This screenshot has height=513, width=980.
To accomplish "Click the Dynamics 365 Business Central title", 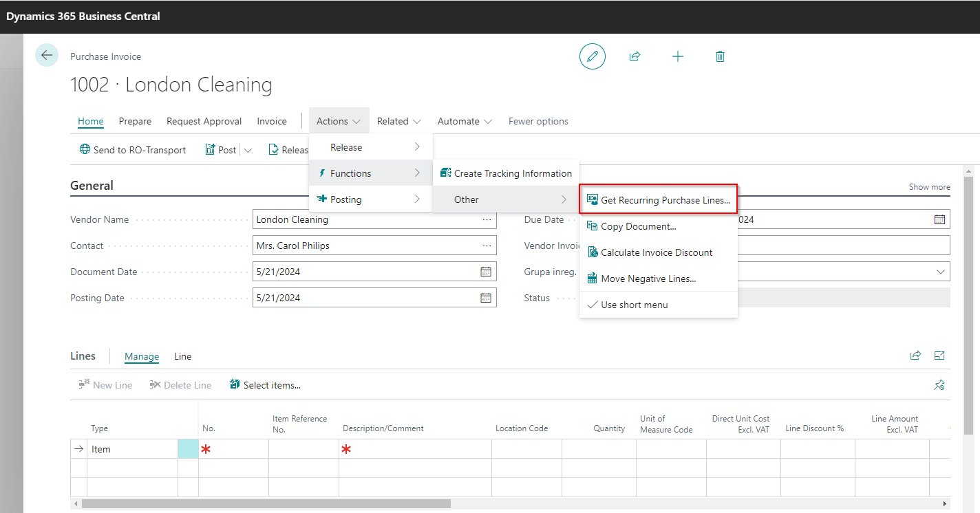I will click(x=83, y=16).
